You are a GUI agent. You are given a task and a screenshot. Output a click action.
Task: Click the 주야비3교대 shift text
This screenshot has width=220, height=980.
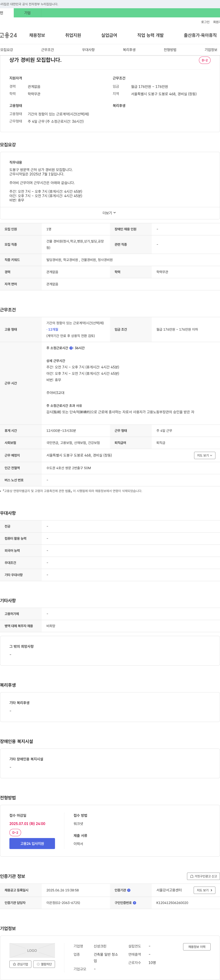click(55, 393)
